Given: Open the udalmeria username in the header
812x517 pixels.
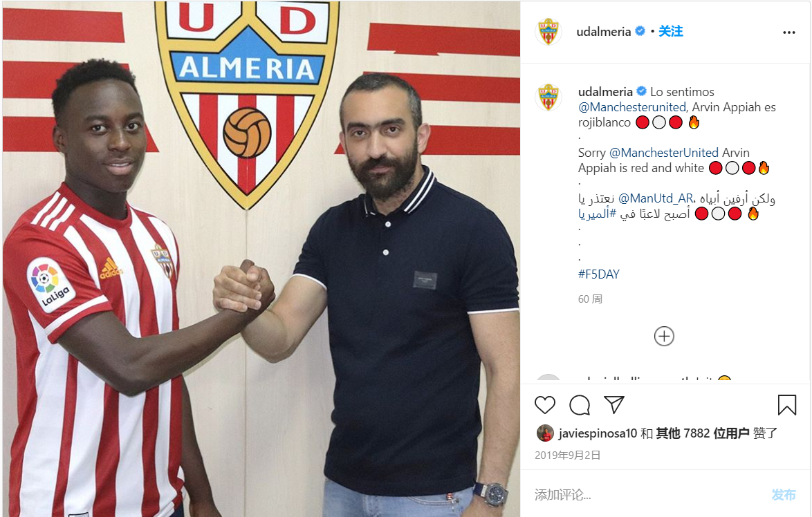Looking at the screenshot, I should (603, 32).
